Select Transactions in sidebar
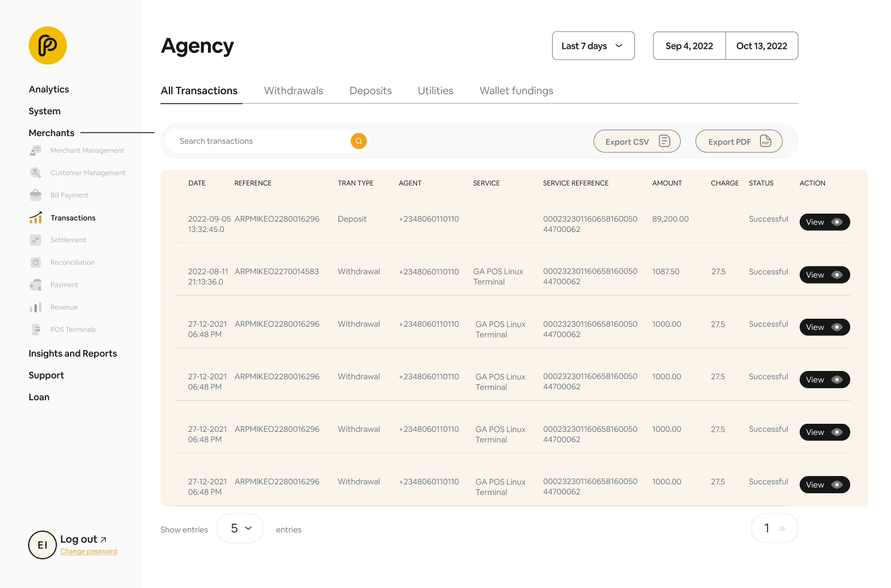This screenshot has width=891, height=588. tap(63, 218)
